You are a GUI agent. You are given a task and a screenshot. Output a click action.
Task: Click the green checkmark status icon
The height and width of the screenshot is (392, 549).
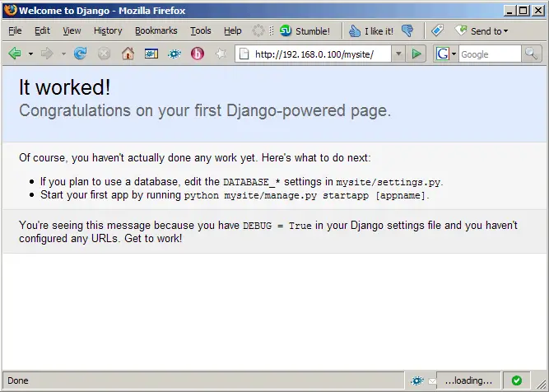click(516, 380)
